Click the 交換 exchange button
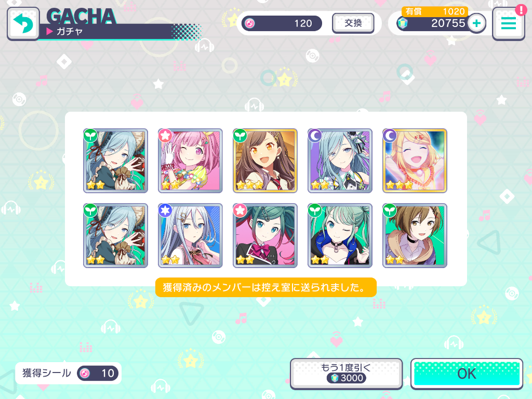Screen dimensions: 532x399 click(x=353, y=23)
